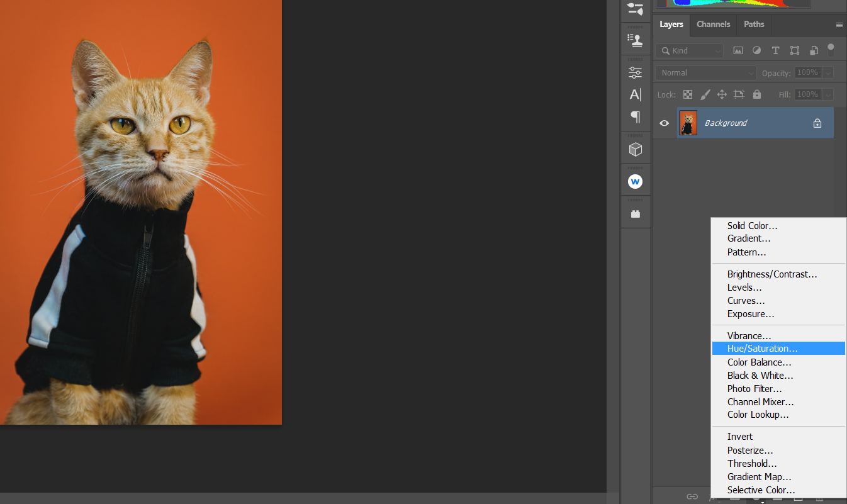Screen dimensions: 847x504
Task: Open the Fill slider dropdown arrow
Action: point(828,94)
